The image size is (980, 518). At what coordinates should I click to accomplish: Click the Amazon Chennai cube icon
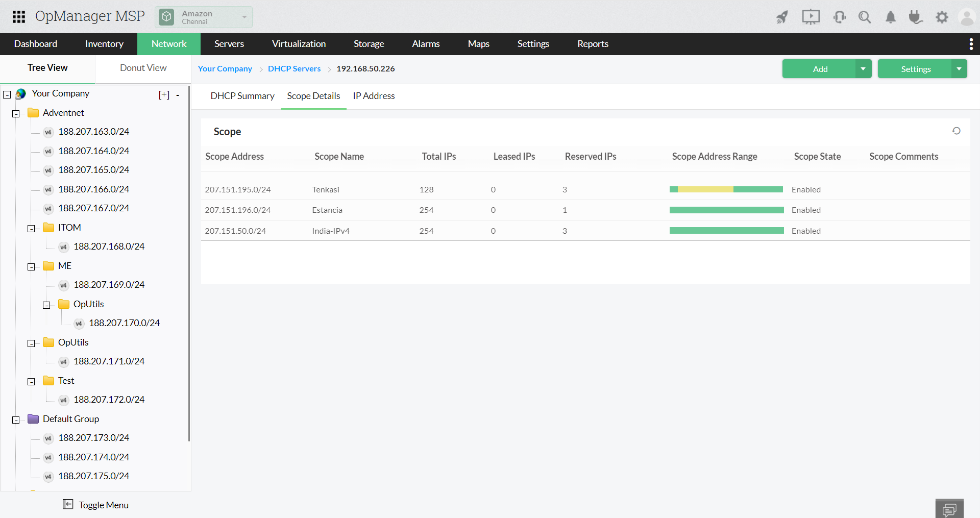pyautogui.click(x=166, y=17)
